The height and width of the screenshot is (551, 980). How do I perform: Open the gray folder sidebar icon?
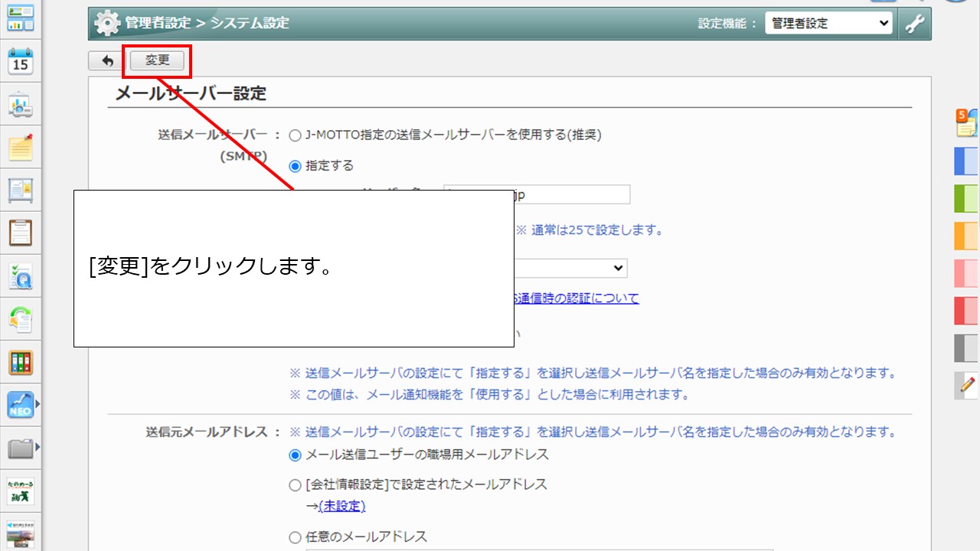pos(21,448)
